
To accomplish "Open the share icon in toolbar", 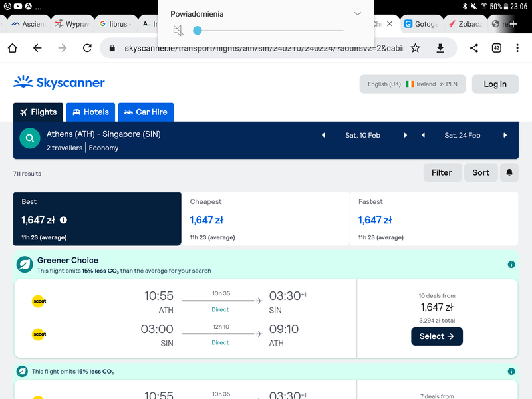I will tap(474, 48).
